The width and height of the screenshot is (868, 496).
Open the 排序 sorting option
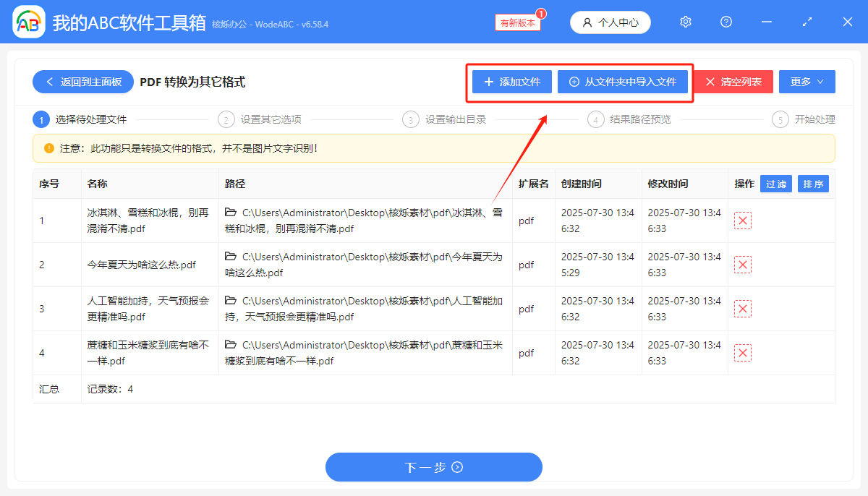[813, 184]
